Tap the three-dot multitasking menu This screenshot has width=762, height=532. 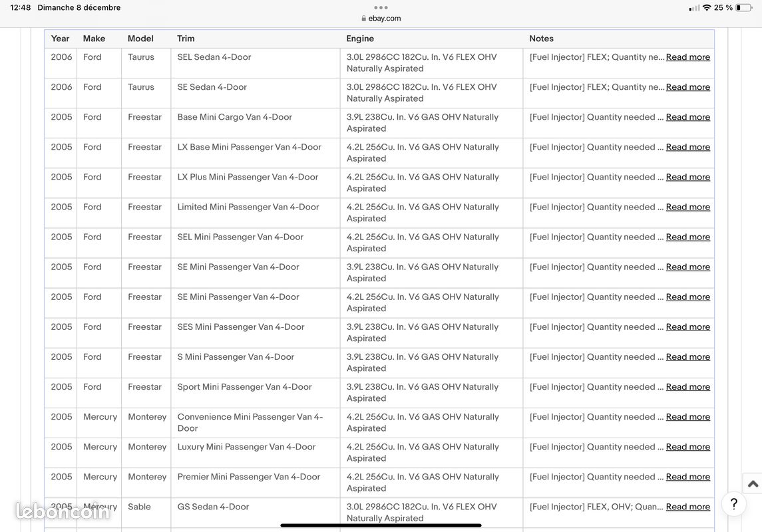click(381, 7)
